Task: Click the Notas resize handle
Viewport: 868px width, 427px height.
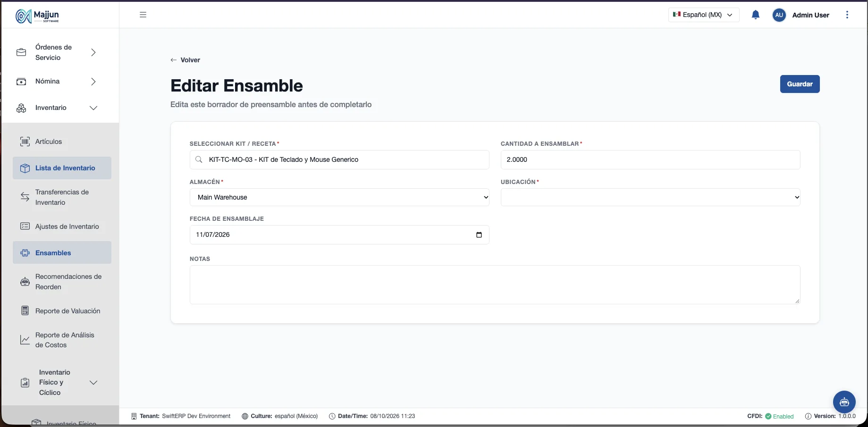Action: (797, 301)
